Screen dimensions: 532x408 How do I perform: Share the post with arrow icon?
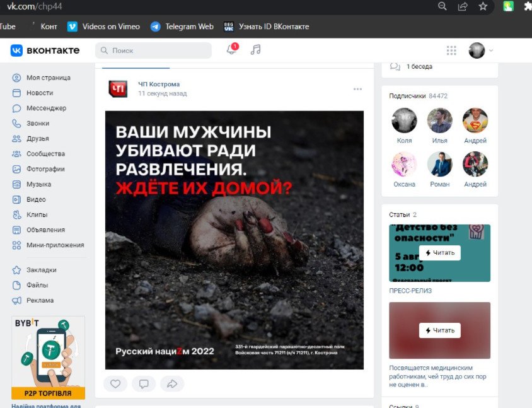coord(171,383)
